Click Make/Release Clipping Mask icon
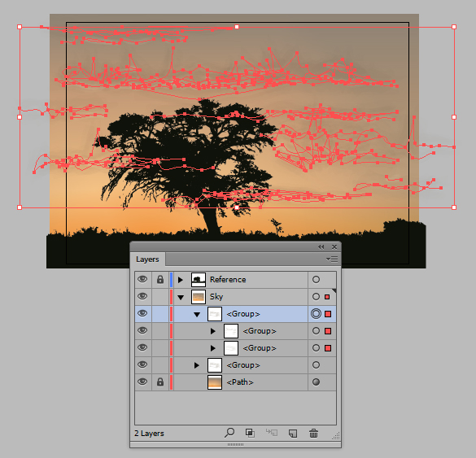The width and height of the screenshot is (476, 458). pyautogui.click(x=250, y=433)
